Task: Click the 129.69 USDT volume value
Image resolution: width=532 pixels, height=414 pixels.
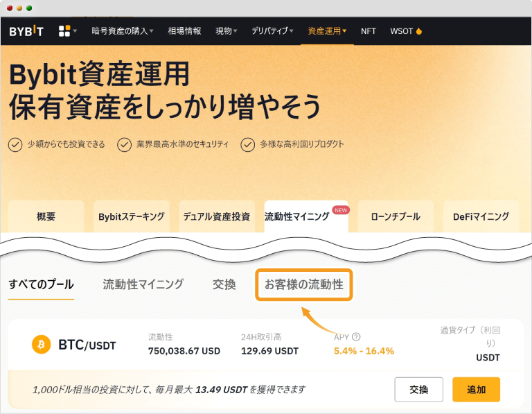Action: pos(269,351)
